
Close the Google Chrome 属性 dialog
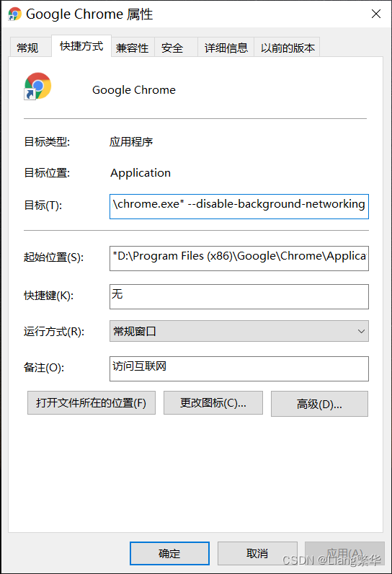pyautogui.click(x=376, y=14)
